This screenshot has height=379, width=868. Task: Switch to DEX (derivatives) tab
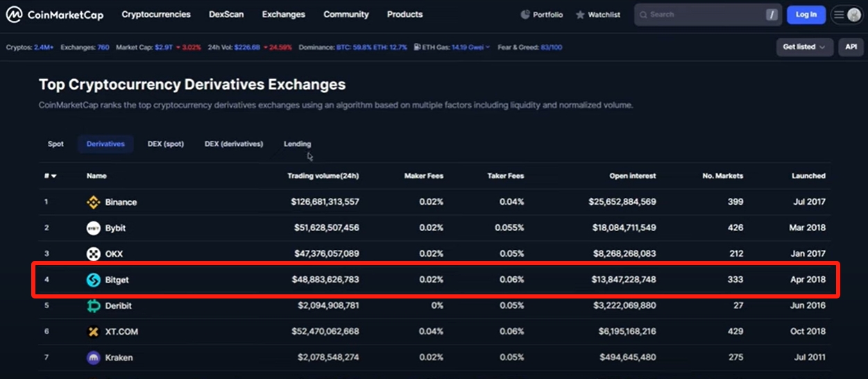pos(234,144)
